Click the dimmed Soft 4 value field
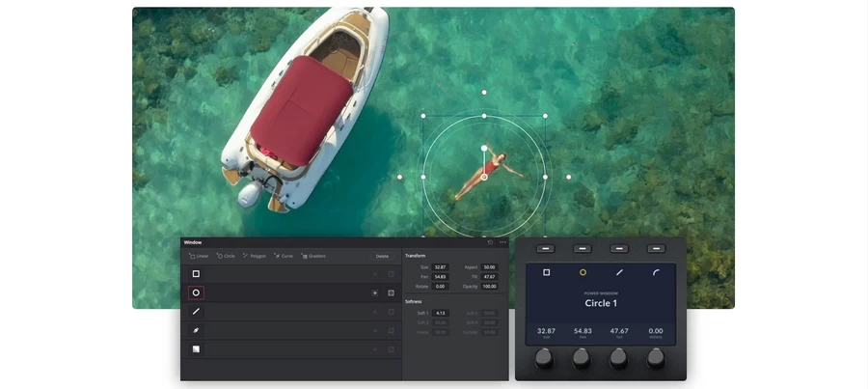Image resolution: width=868 pixels, height=389 pixels. 489,322
